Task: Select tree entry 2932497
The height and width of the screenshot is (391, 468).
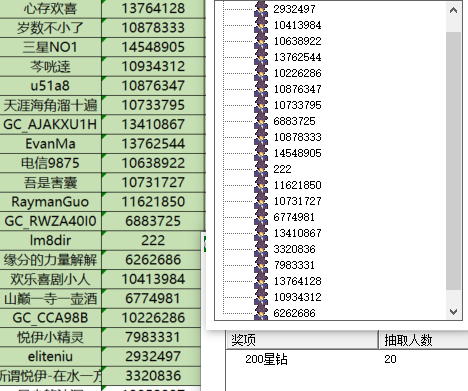Action: click(294, 9)
